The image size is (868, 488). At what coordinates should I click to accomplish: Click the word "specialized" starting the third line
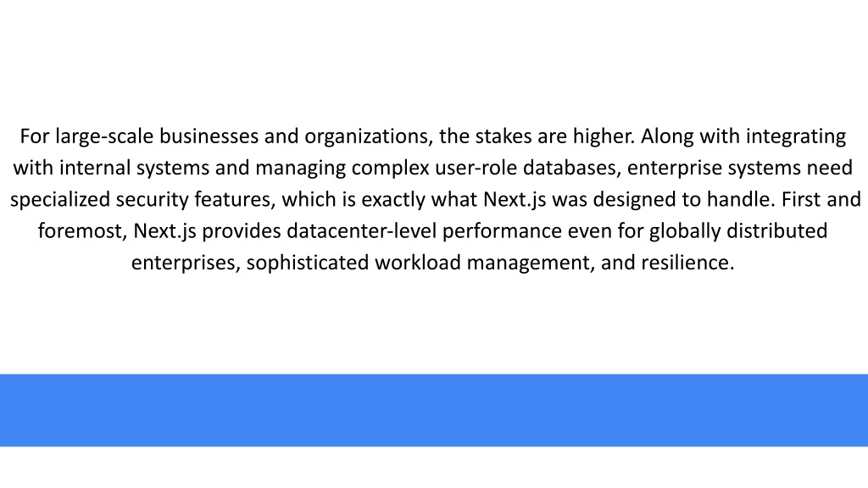[x=60, y=199]
